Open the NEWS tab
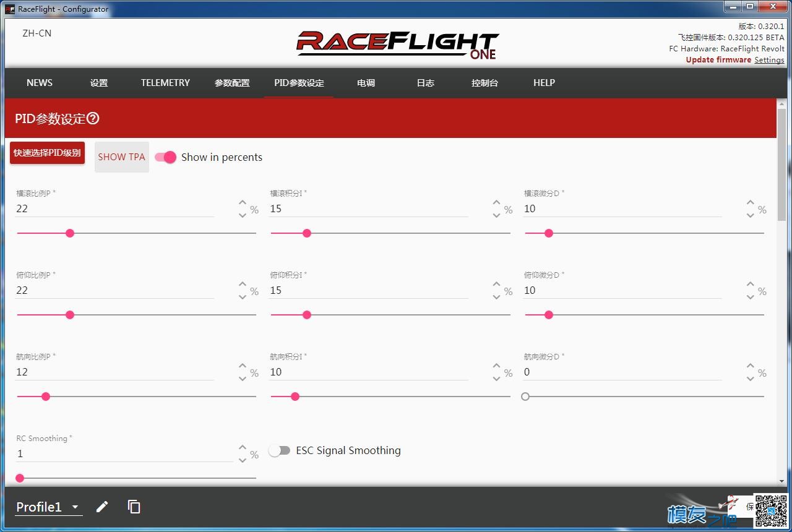792x532 pixels. point(40,83)
